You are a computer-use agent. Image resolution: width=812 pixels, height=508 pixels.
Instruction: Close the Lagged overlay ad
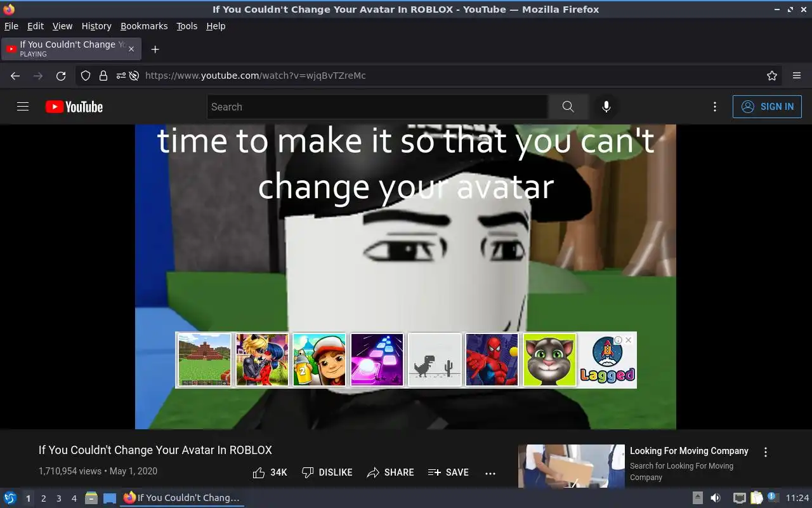pyautogui.click(x=628, y=340)
